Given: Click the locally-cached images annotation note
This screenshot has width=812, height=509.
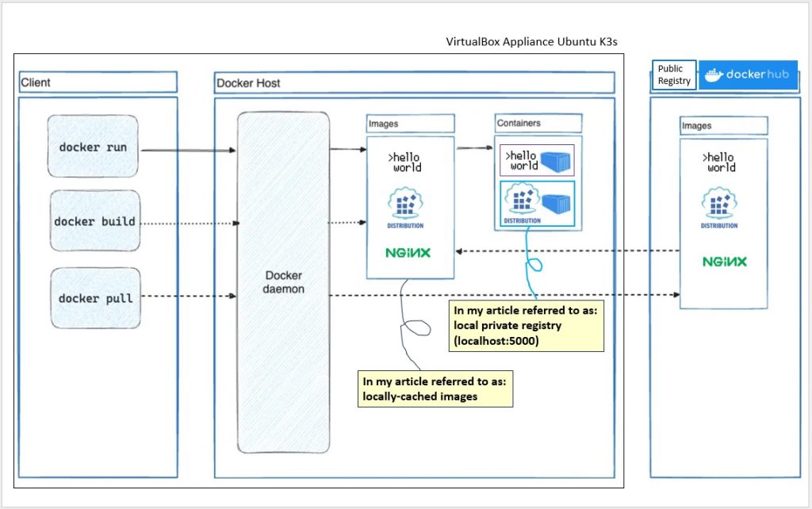Looking at the screenshot, I should pyautogui.click(x=435, y=388).
